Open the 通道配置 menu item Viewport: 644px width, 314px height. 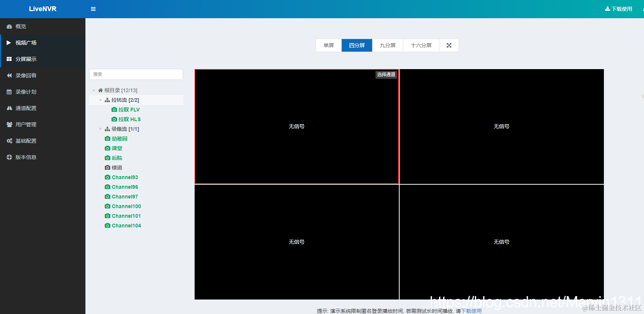[x=43, y=108]
